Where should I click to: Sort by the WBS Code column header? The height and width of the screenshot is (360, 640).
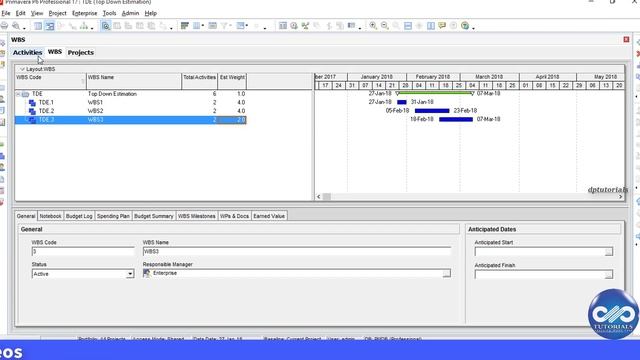pyautogui.click(x=51, y=81)
